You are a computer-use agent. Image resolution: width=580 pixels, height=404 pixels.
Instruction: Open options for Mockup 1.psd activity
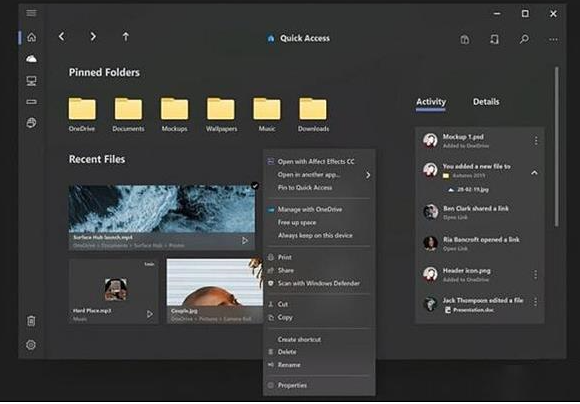tap(536, 141)
